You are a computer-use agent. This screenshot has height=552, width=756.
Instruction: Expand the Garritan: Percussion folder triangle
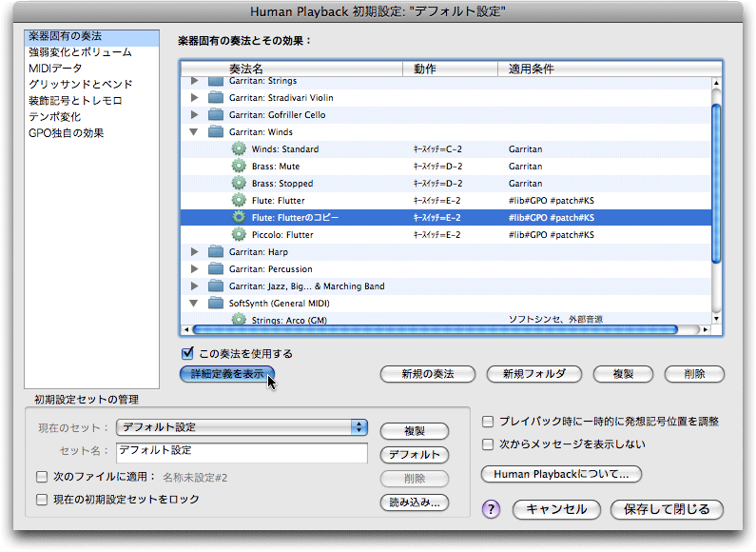[194, 268]
